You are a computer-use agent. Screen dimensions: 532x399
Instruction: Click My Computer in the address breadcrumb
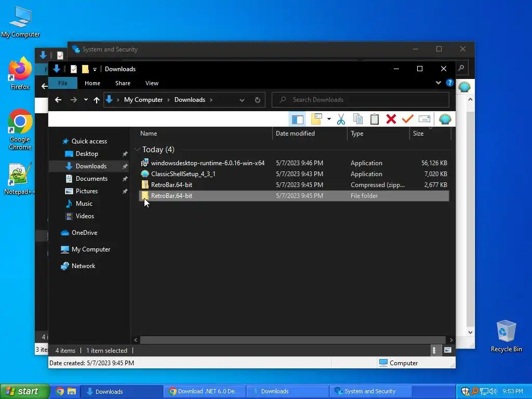pyautogui.click(x=143, y=100)
